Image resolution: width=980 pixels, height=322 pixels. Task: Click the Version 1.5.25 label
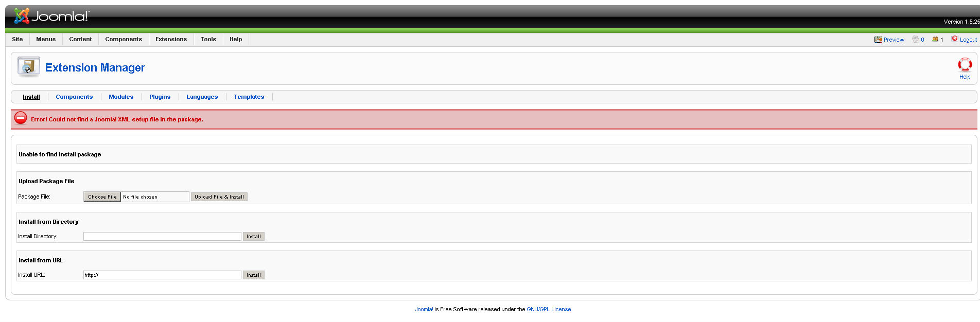coord(961,22)
